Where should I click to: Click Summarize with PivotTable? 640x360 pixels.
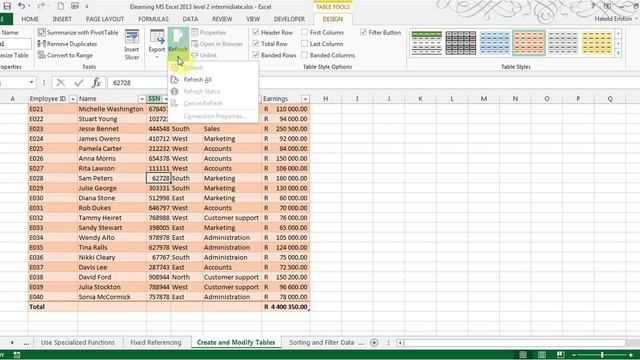78,32
